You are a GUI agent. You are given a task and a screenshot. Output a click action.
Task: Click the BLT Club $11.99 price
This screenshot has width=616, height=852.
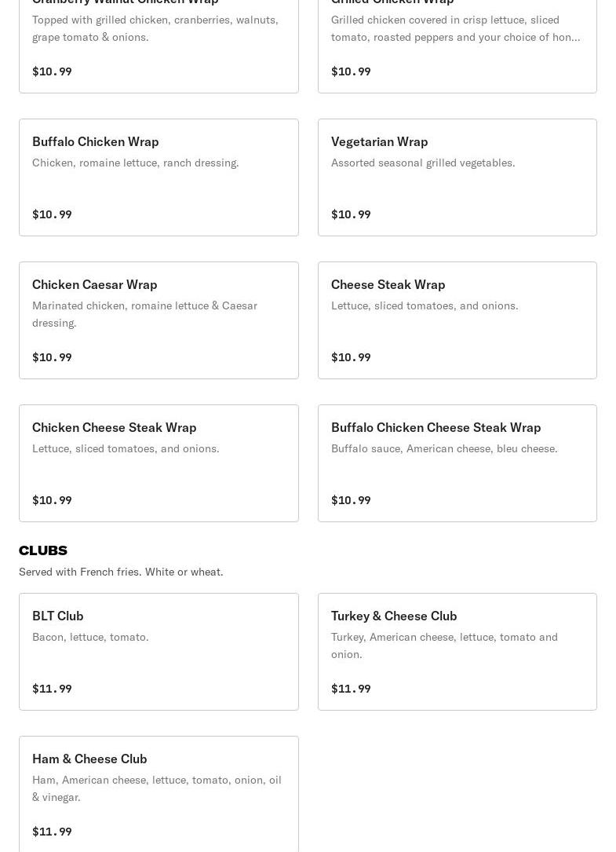point(52,689)
